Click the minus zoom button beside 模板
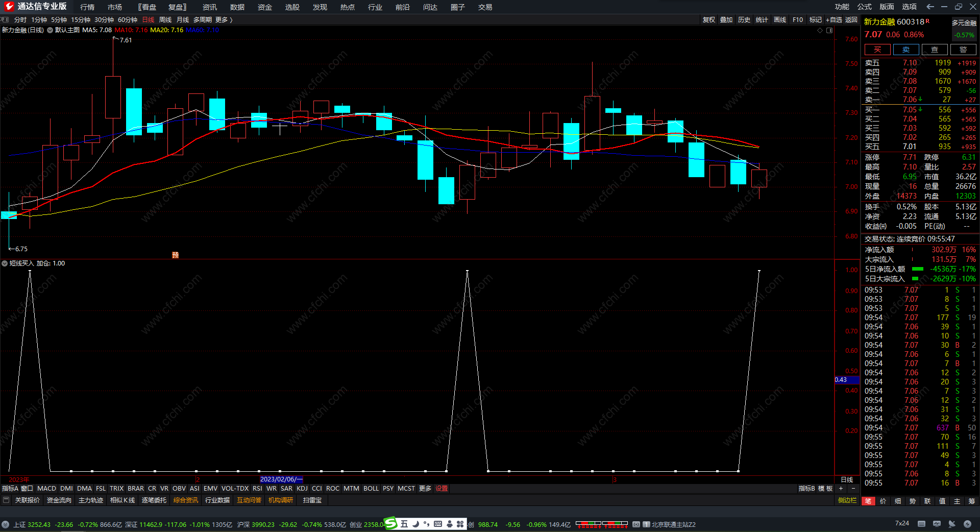 click(x=853, y=489)
